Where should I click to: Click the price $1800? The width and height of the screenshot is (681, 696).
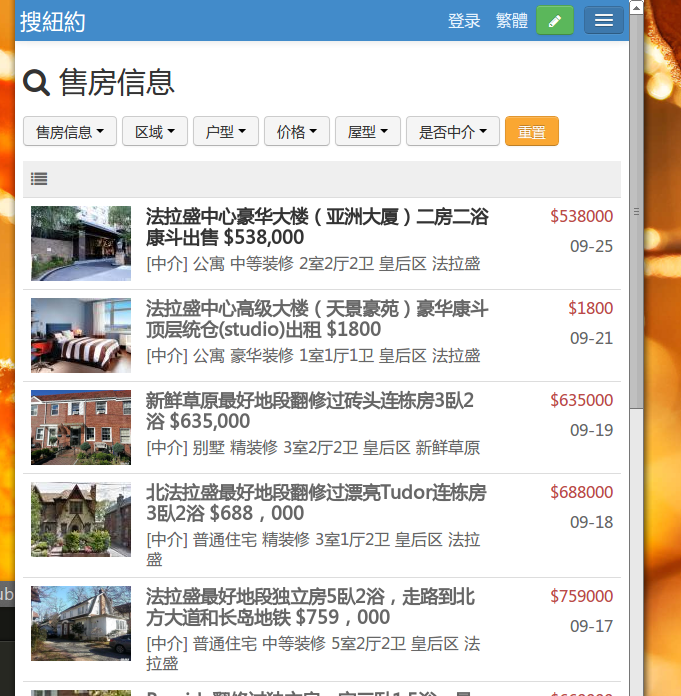[590, 308]
